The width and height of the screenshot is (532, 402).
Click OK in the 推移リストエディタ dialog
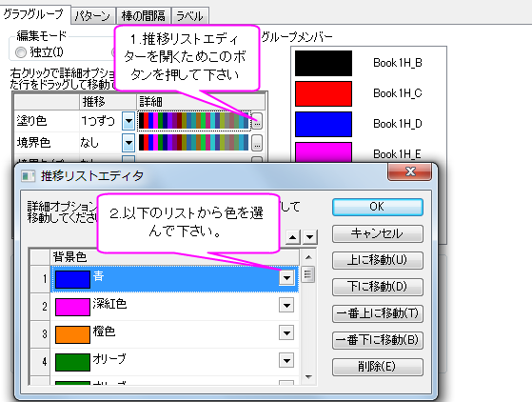(x=378, y=207)
